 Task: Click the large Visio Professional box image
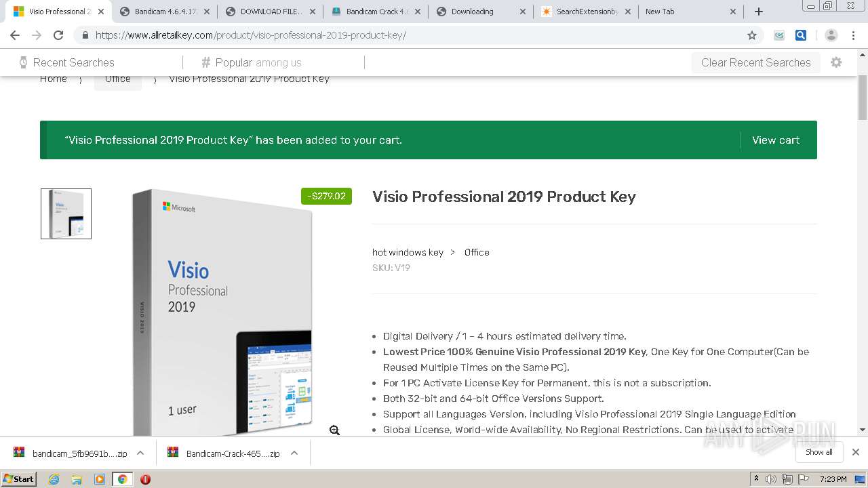point(222,312)
